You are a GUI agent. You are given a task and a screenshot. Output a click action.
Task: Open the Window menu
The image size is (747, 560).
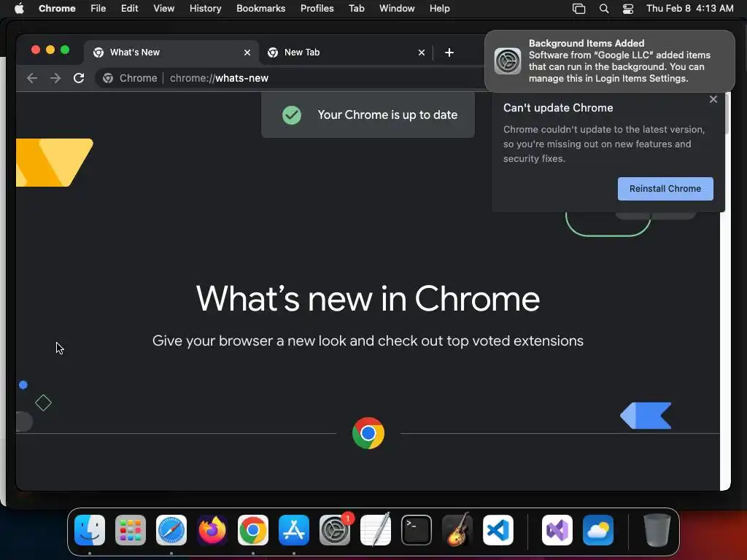click(397, 9)
